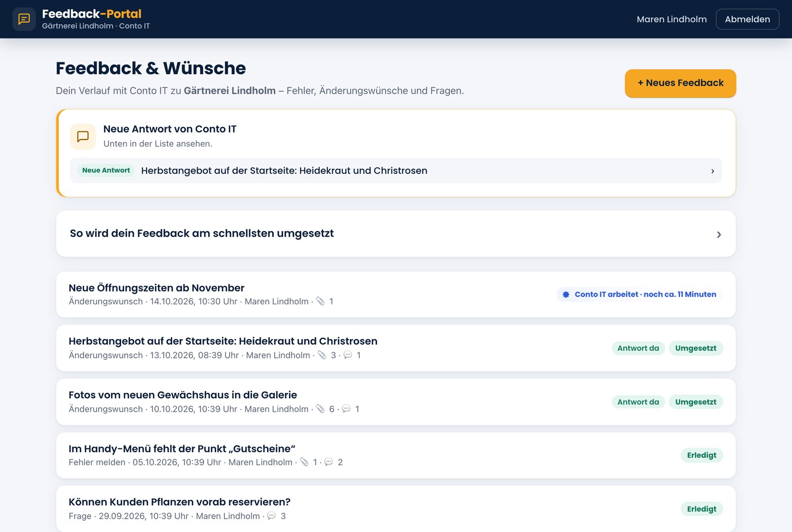Click Umgesetzt badge on Herbstangebot row
792x532 pixels.
(695, 348)
